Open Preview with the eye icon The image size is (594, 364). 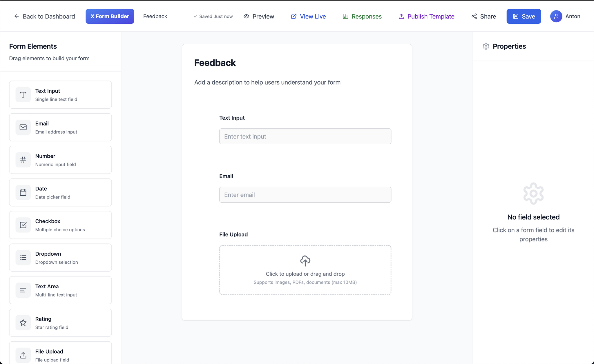tap(259, 16)
